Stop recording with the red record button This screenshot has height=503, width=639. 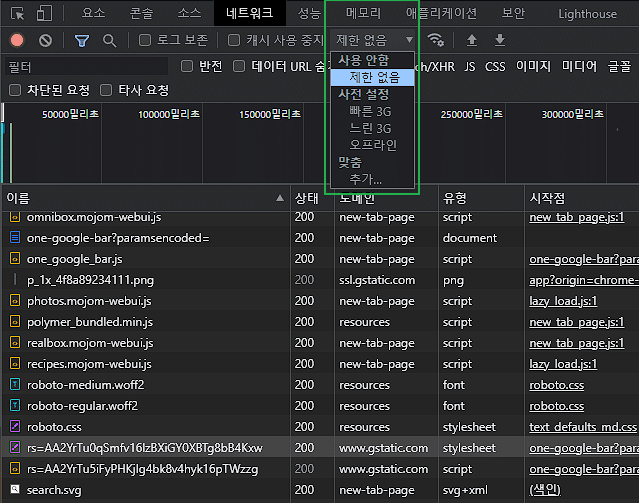click(17, 40)
